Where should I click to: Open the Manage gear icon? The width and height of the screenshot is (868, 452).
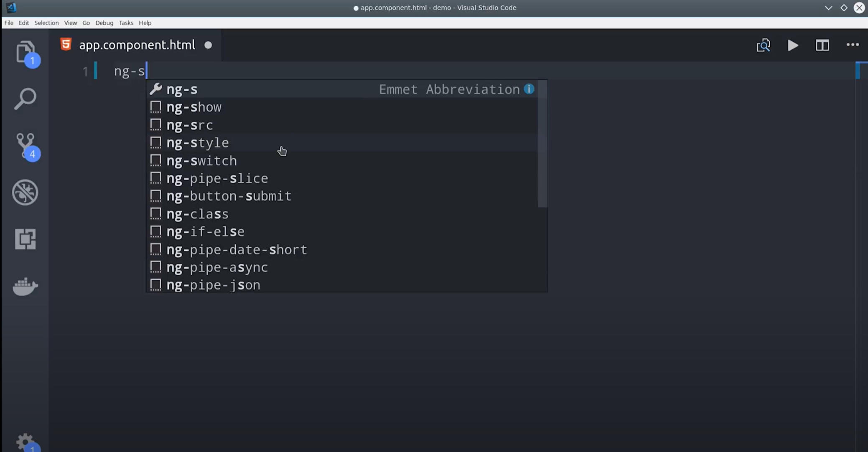[x=25, y=441]
